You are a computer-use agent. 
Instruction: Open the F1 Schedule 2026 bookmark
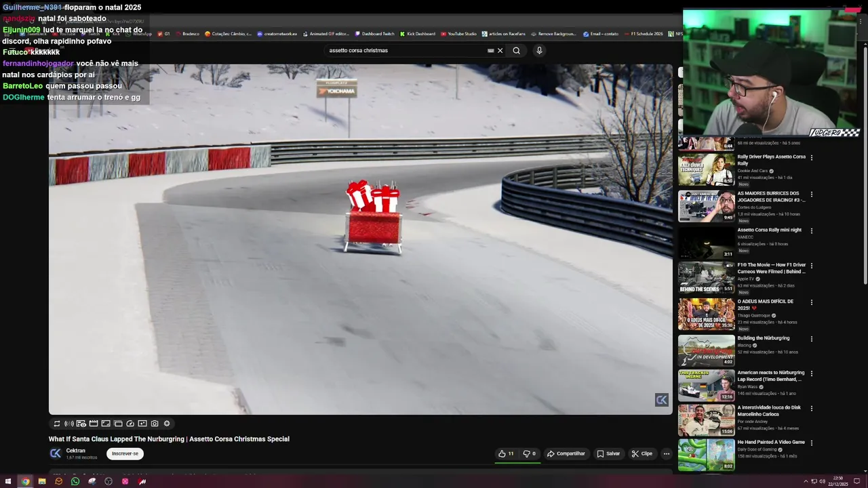coord(644,34)
